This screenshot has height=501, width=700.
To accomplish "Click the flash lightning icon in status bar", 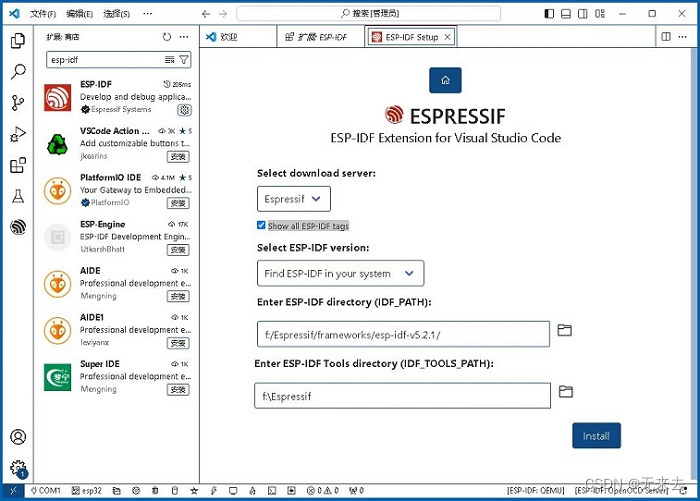I will point(213,491).
